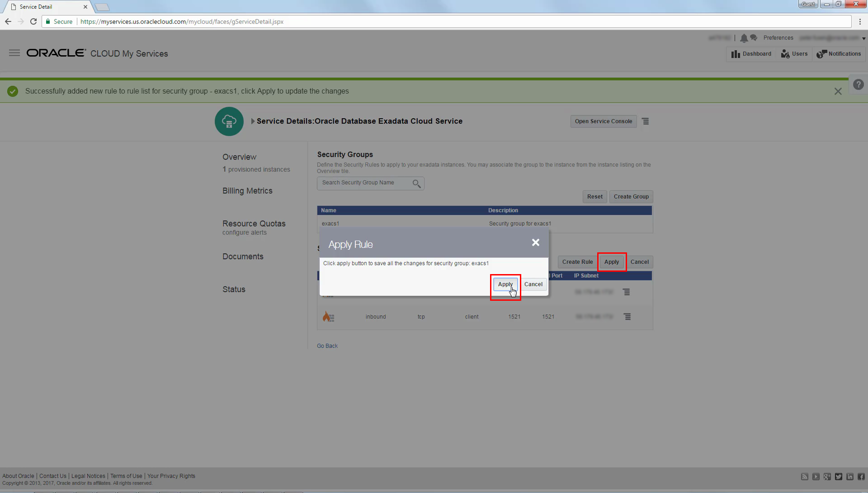
Task: Select Billing Metrics section
Action: click(x=247, y=191)
